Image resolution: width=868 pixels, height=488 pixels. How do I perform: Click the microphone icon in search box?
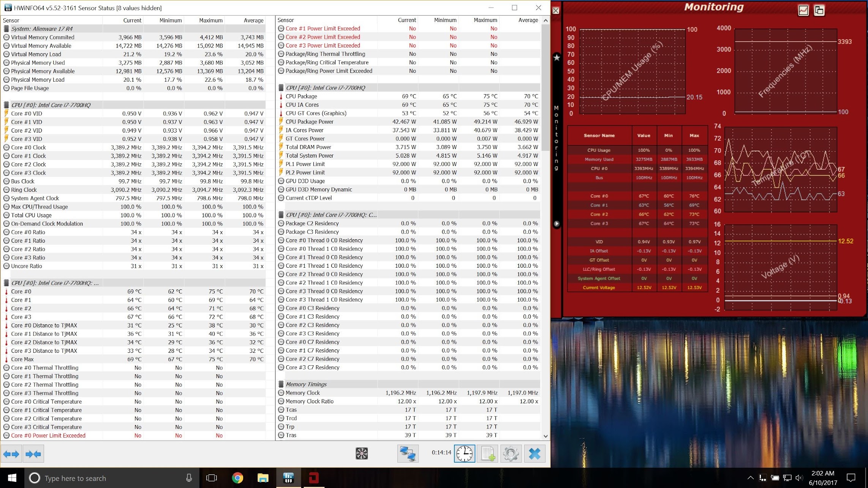point(189,478)
